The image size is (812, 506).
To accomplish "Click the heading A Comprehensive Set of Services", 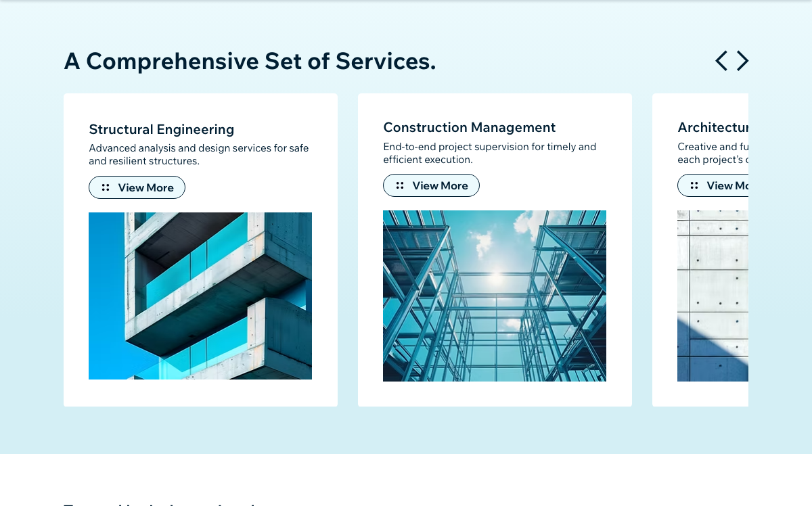I will (250, 62).
